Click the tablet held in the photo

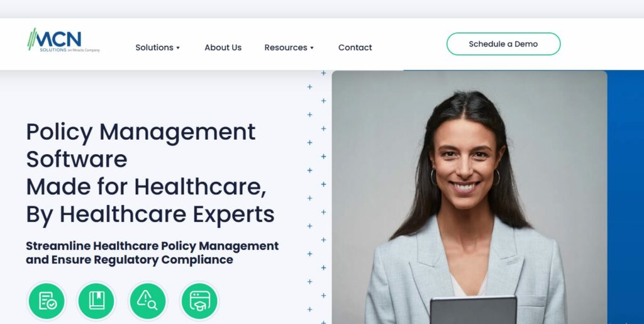tap(474, 310)
